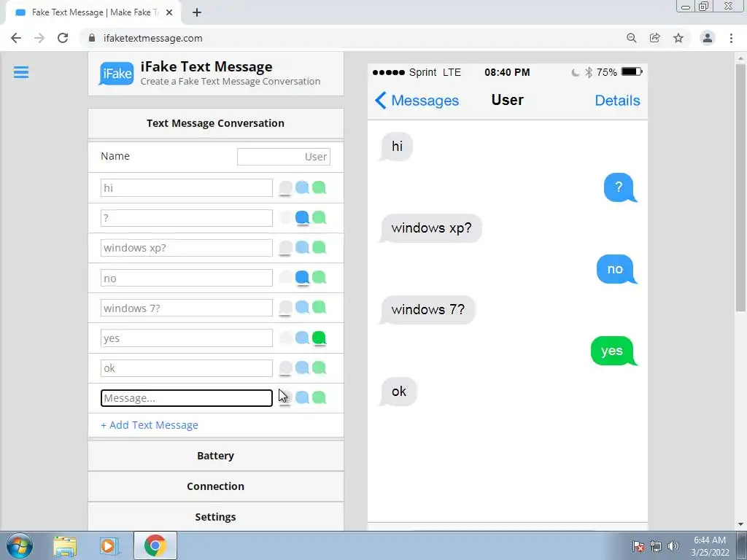747x560 pixels.
Task: Click Messages back button in phone preview
Action: pyautogui.click(x=417, y=101)
